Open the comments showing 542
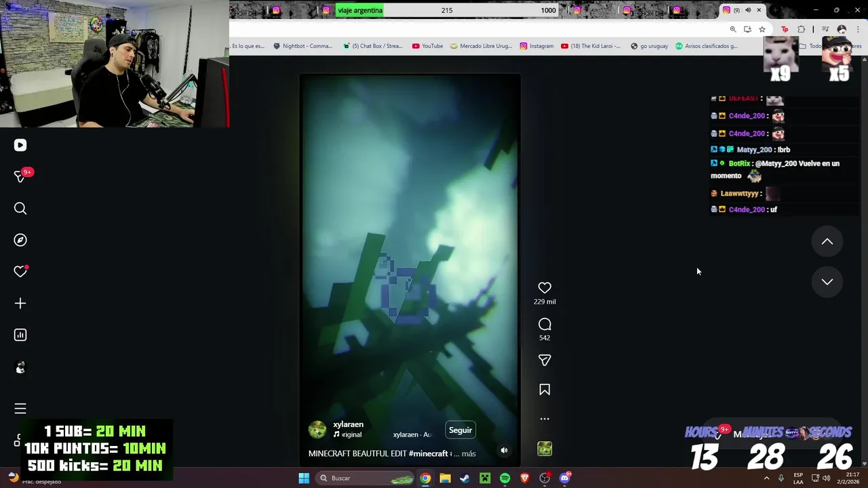 pos(545,324)
